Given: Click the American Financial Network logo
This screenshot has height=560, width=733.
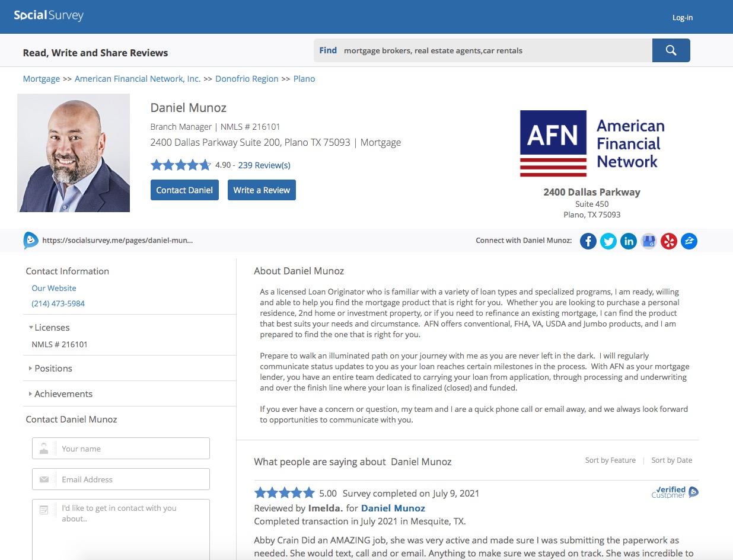Looking at the screenshot, I should (x=592, y=143).
